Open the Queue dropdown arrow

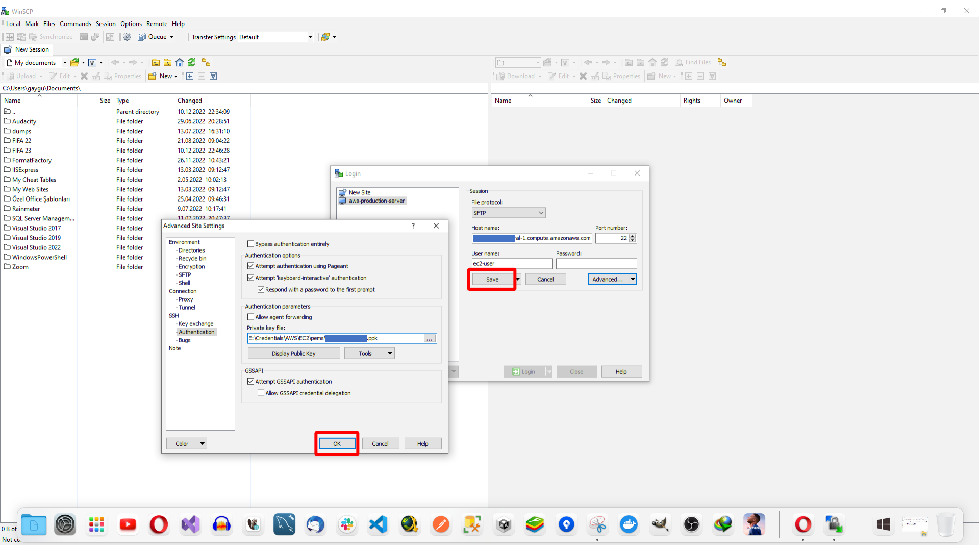[171, 37]
